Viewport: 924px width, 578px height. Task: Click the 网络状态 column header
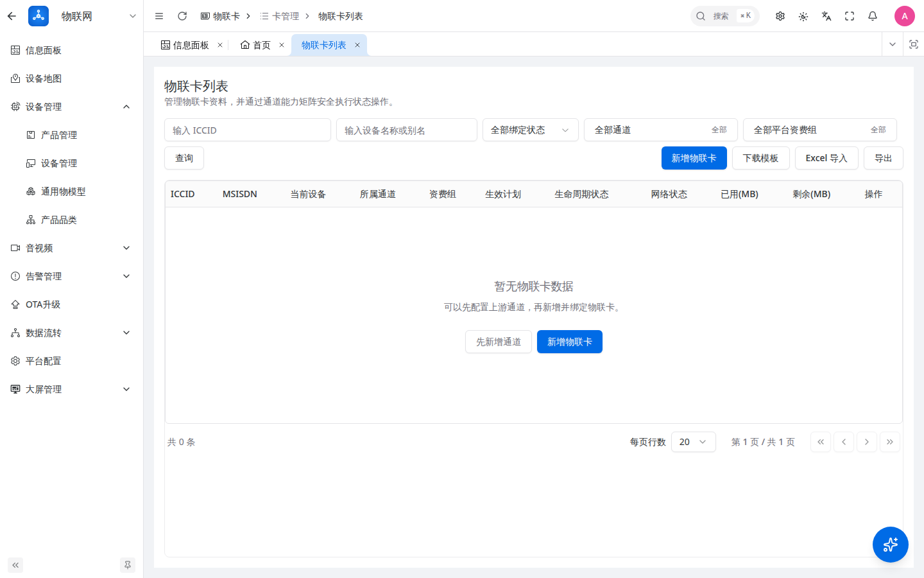tap(669, 194)
